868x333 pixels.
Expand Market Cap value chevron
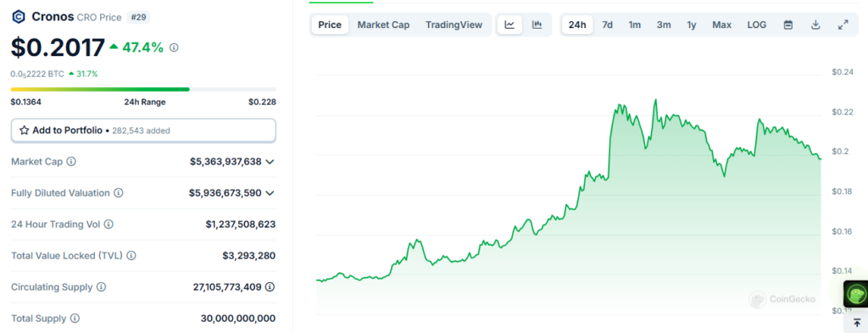(x=270, y=162)
